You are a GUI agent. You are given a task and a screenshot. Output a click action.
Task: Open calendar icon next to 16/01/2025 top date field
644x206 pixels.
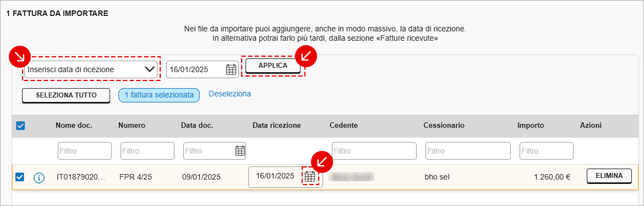point(231,69)
